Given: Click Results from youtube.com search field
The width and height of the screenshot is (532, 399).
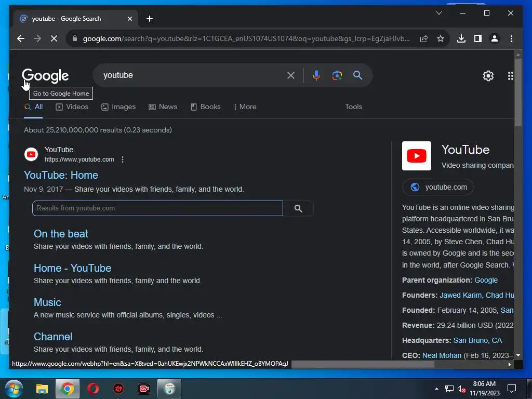Looking at the screenshot, I should click(157, 208).
